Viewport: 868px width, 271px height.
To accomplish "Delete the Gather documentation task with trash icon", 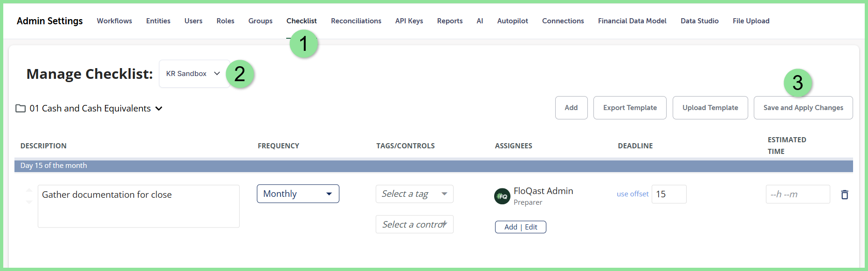I will point(844,195).
